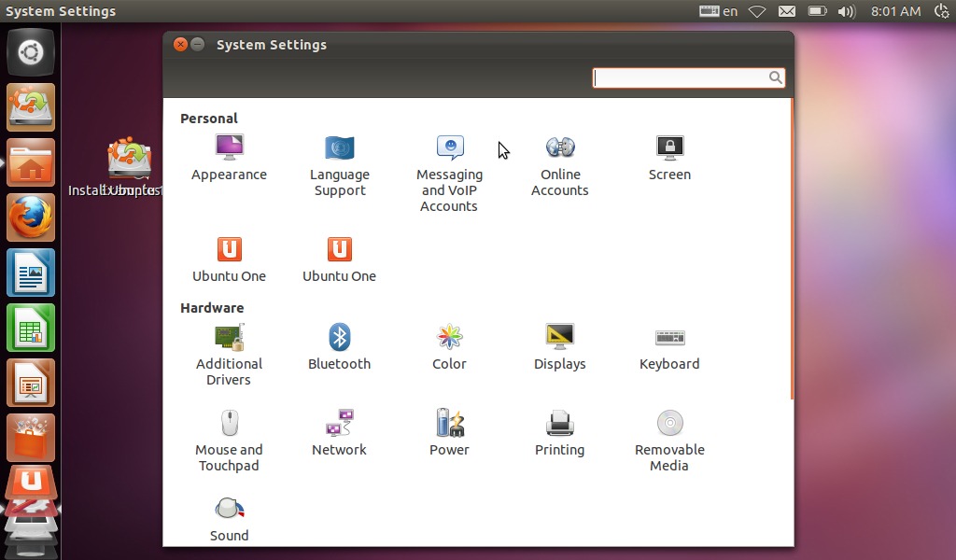
Task: Open Dash home from the launcher
Action: 31,52
